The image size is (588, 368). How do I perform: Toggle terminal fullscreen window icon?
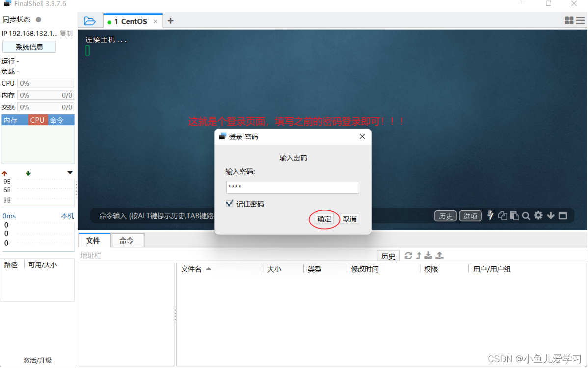563,215
